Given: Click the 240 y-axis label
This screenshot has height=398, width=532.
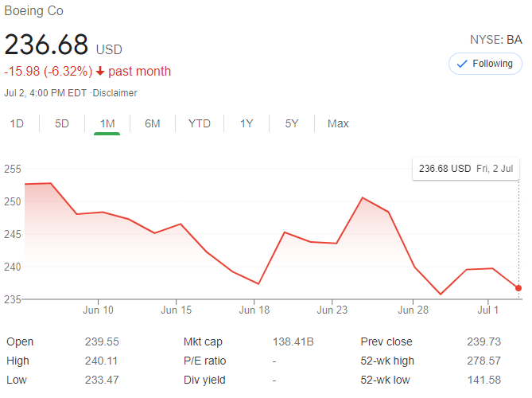Looking at the screenshot, I should (13, 267).
